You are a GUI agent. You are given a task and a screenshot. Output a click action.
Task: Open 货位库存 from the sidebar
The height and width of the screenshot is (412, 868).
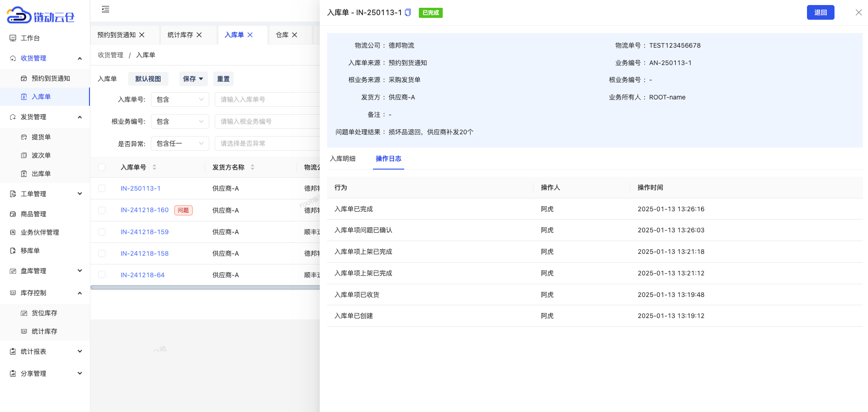44,313
